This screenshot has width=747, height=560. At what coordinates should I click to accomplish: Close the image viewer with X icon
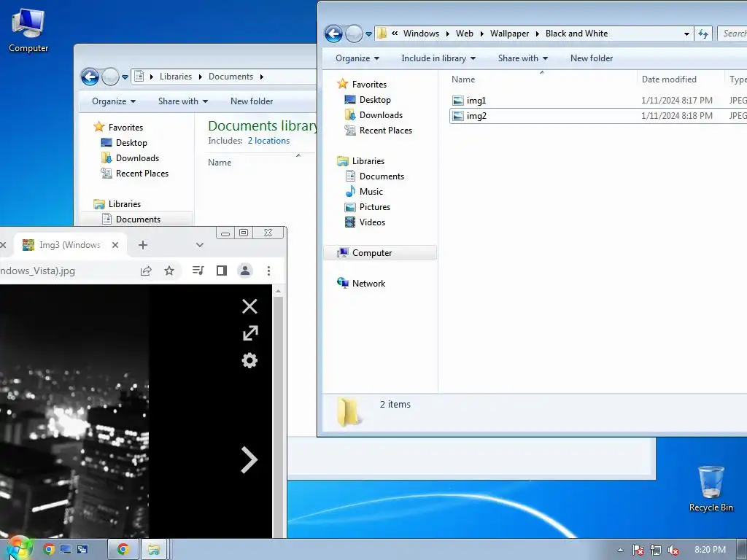coord(249,306)
